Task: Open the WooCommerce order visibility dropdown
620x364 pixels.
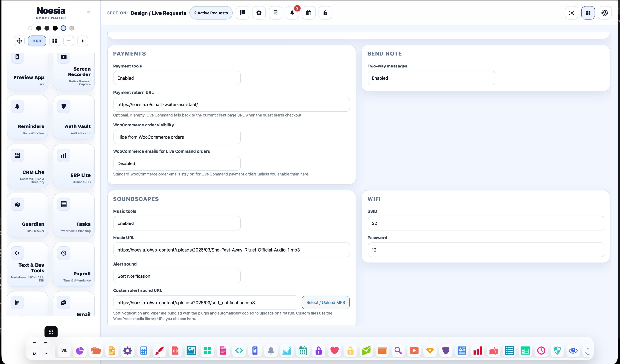Action: 177,137
